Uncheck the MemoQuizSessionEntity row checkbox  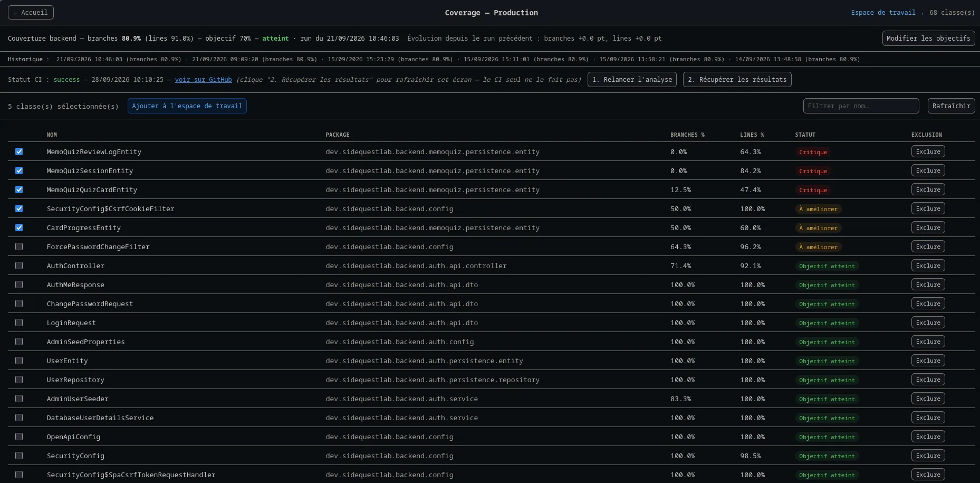click(x=19, y=171)
